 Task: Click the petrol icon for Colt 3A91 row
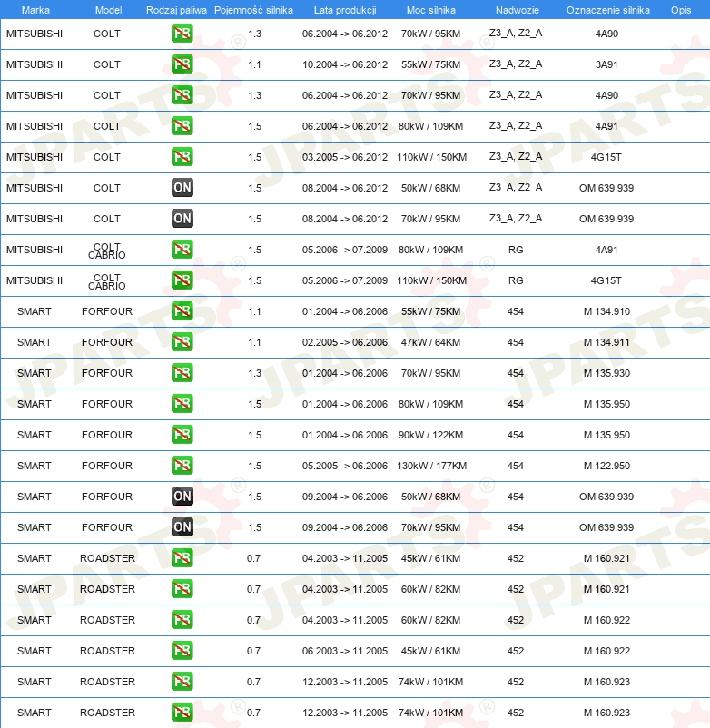point(182,64)
